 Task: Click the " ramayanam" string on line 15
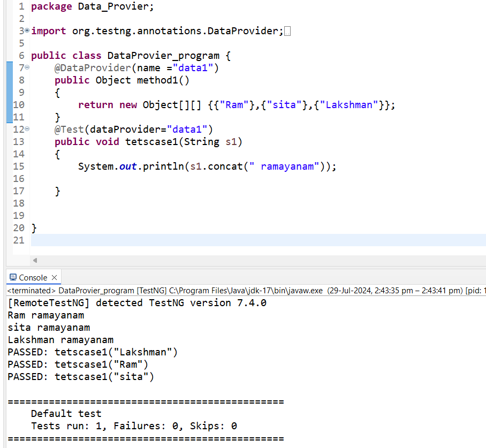tap(284, 166)
